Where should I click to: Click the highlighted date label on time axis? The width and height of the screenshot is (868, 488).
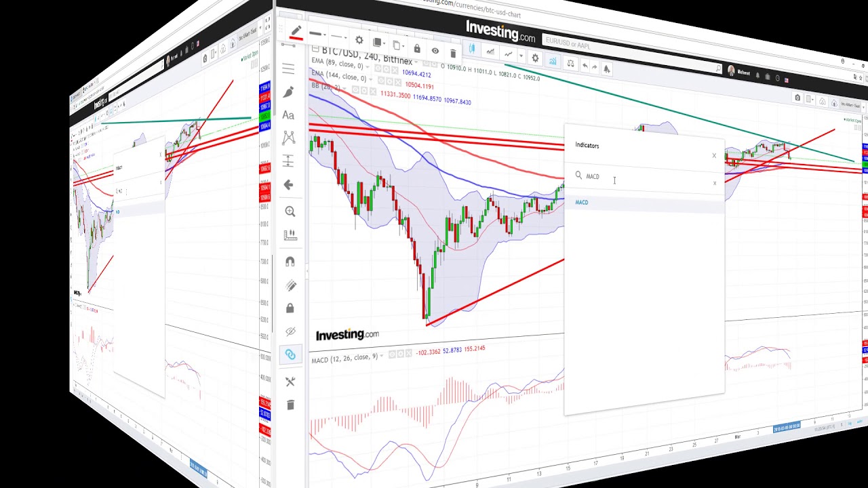pos(787,428)
